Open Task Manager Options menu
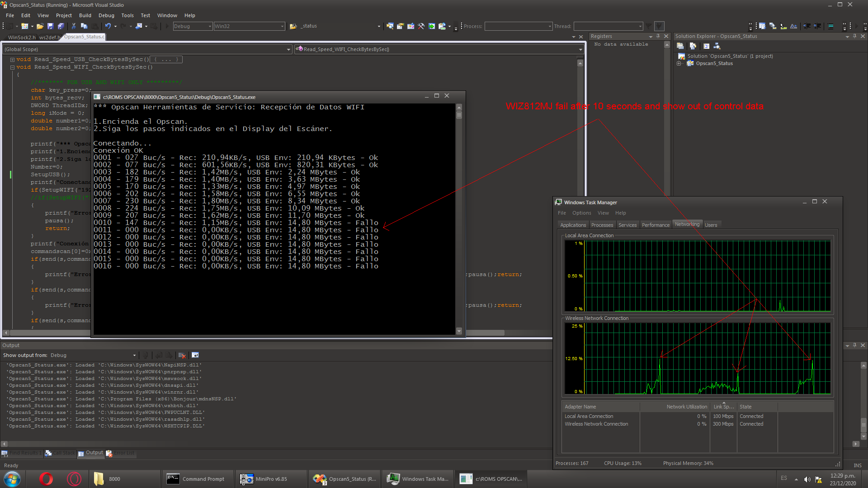868x488 pixels. pyautogui.click(x=581, y=213)
